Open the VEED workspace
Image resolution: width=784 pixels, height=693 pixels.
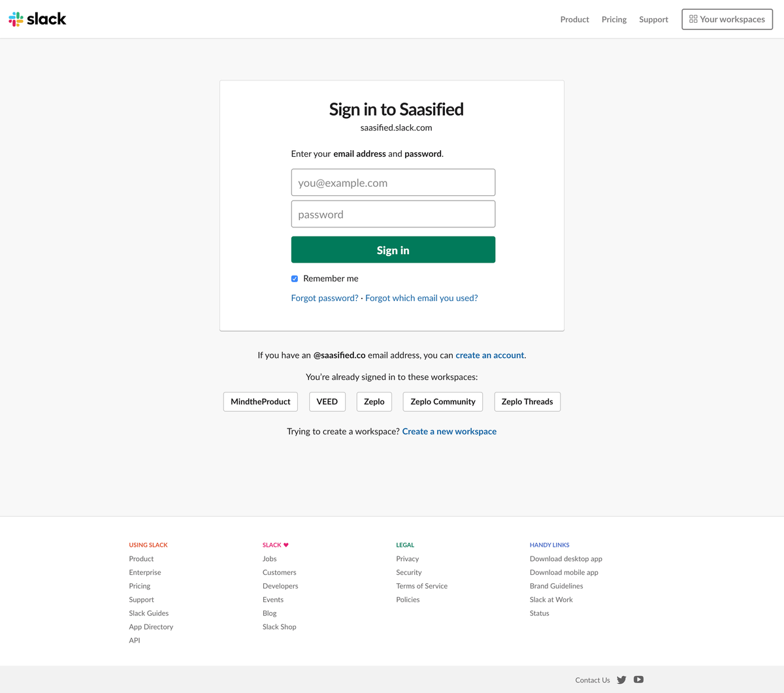coord(327,402)
